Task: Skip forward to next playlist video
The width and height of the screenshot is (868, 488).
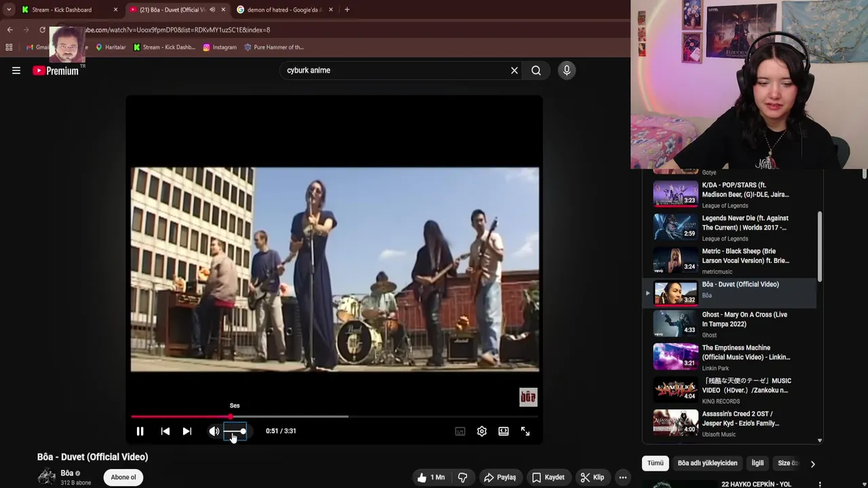Action: 187,431
